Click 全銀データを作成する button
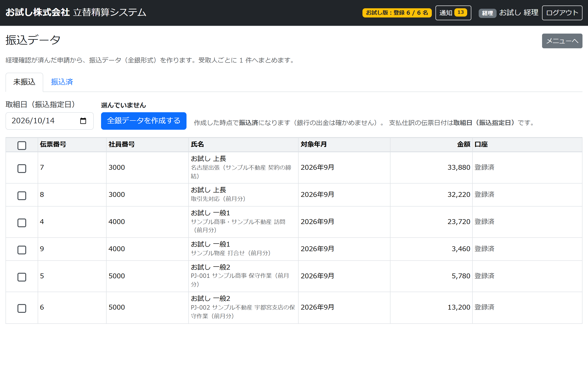Image resolution: width=588 pixels, height=368 pixels. (x=144, y=121)
